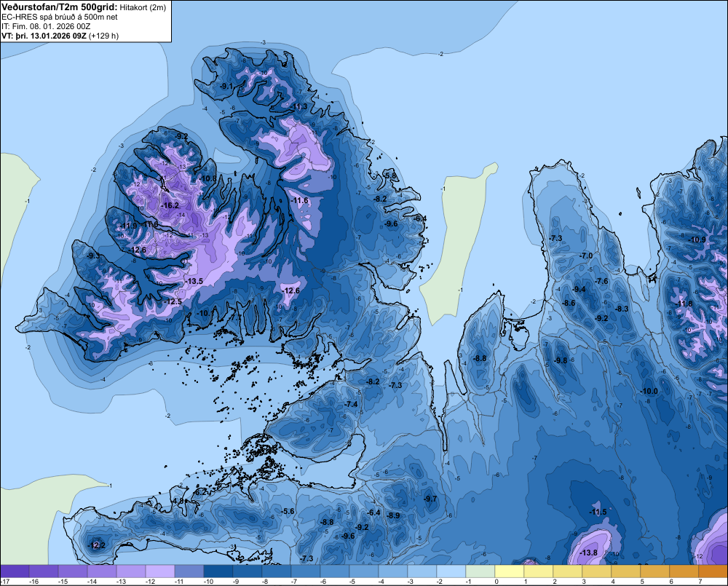Click the -10.8 temperature value
The image size is (728, 586).
tap(208, 178)
